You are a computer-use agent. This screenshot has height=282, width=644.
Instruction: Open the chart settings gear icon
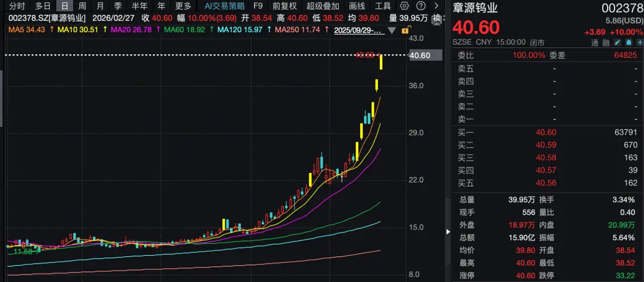click(x=404, y=6)
